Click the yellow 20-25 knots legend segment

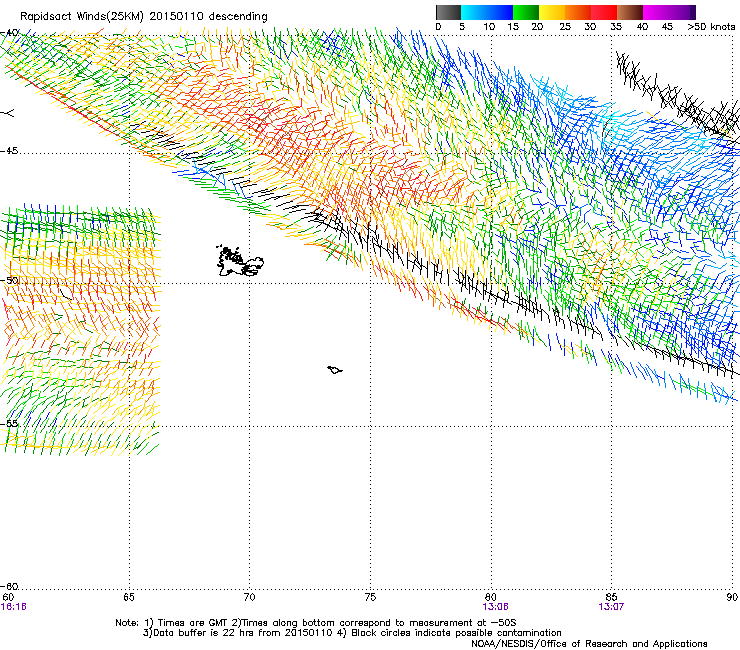(x=552, y=12)
